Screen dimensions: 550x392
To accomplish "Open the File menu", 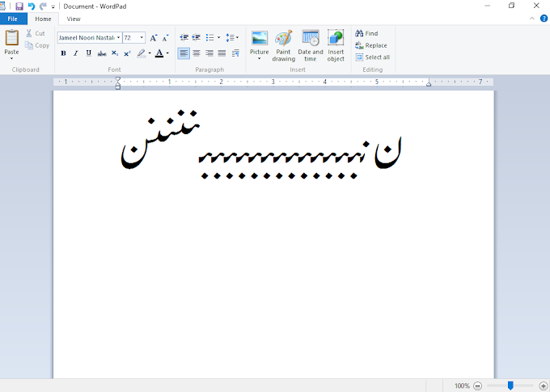I will click(x=13, y=19).
